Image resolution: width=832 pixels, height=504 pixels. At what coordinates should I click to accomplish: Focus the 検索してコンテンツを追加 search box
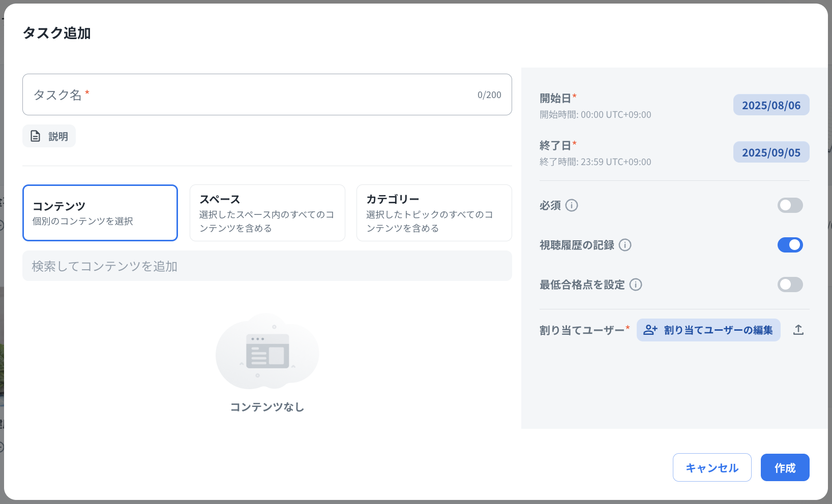pos(267,266)
